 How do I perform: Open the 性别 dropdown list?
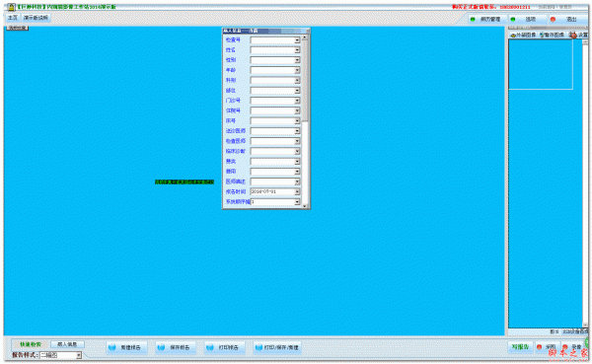[x=297, y=60]
